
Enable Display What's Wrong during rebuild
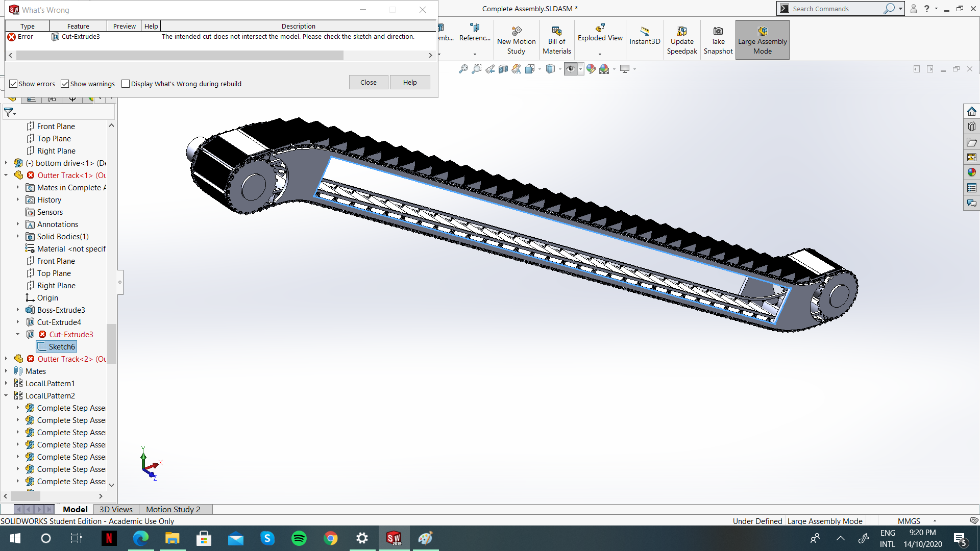pos(126,84)
